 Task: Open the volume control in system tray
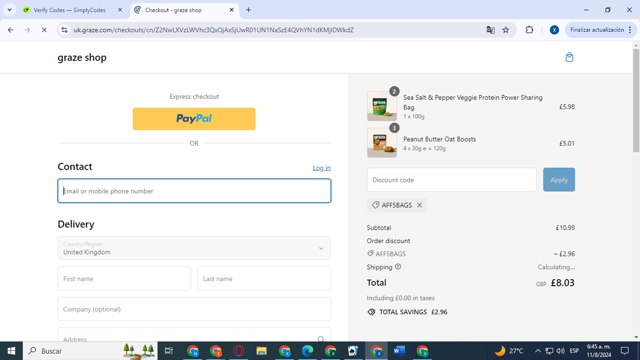(560, 351)
